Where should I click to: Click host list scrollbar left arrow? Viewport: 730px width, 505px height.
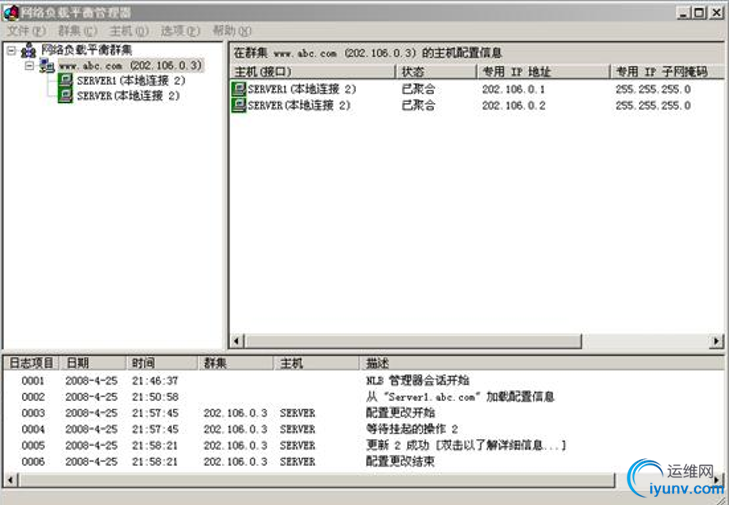(237, 341)
